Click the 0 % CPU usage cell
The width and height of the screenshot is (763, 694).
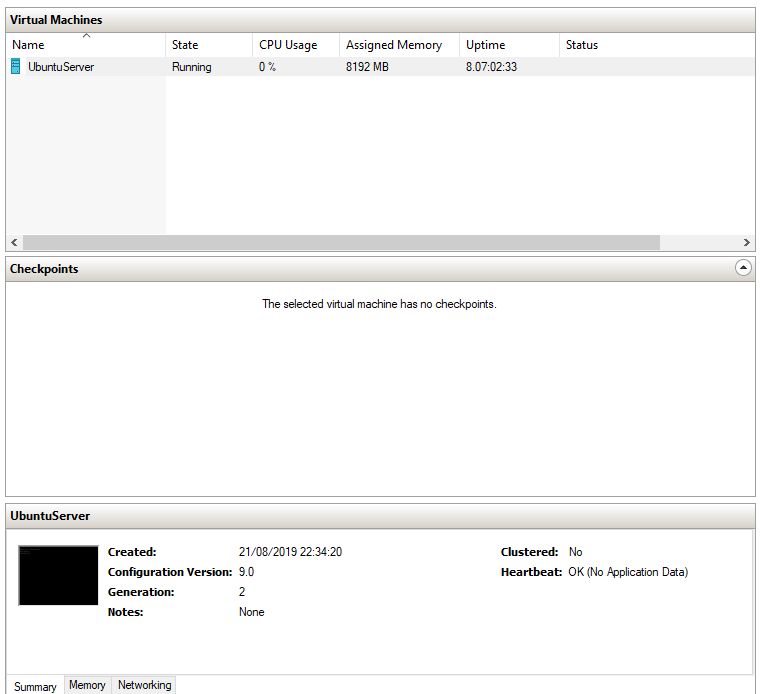[267, 67]
